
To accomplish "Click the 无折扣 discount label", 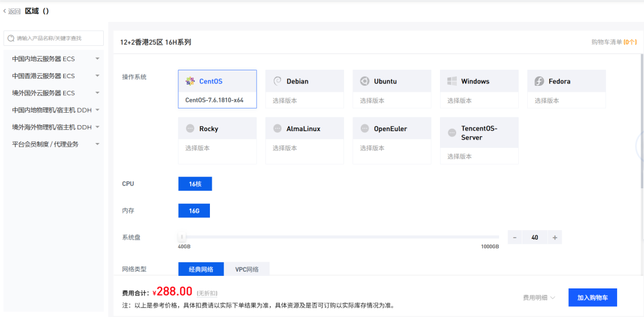I will (206, 293).
